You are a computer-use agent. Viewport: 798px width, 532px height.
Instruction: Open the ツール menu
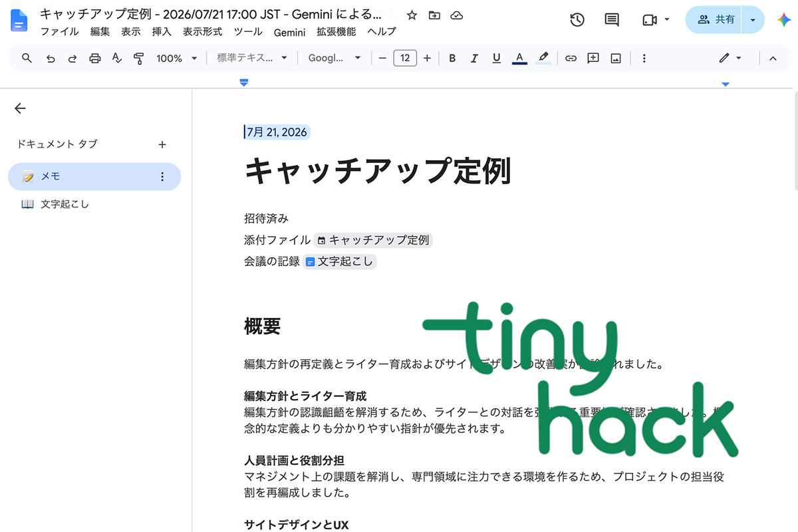point(248,31)
